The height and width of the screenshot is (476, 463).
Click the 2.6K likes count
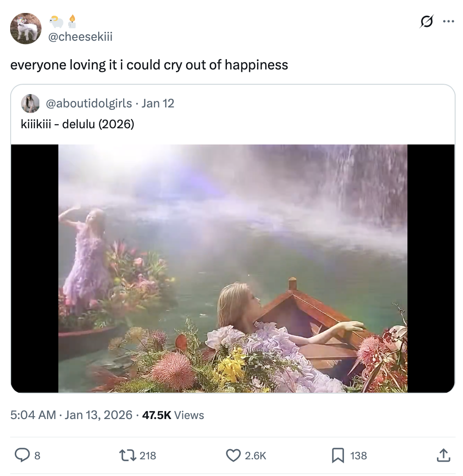click(x=256, y=456)
